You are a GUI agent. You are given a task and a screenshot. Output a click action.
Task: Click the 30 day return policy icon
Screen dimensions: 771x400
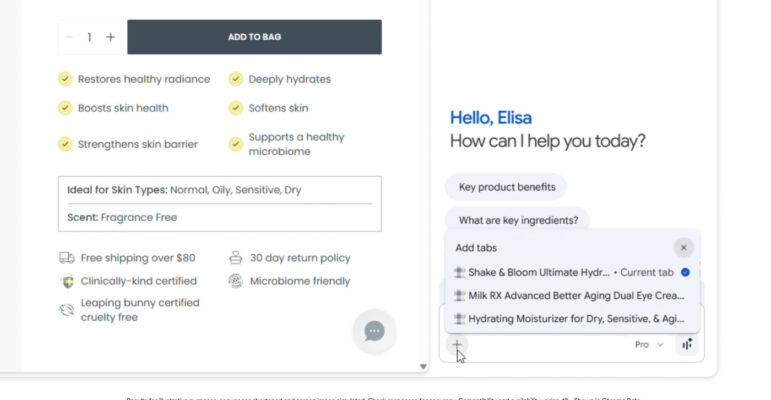pos(235,257)
